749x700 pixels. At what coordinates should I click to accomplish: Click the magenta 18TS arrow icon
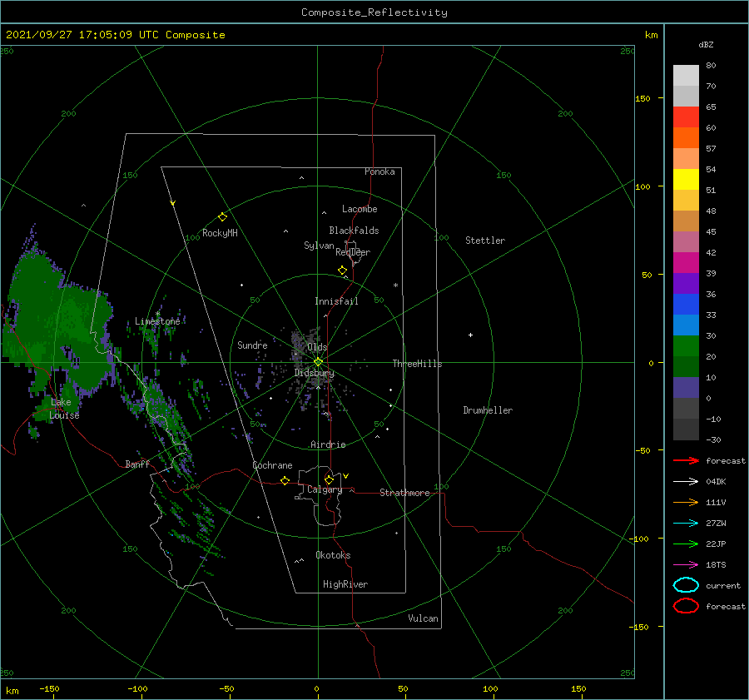(686, 564)
